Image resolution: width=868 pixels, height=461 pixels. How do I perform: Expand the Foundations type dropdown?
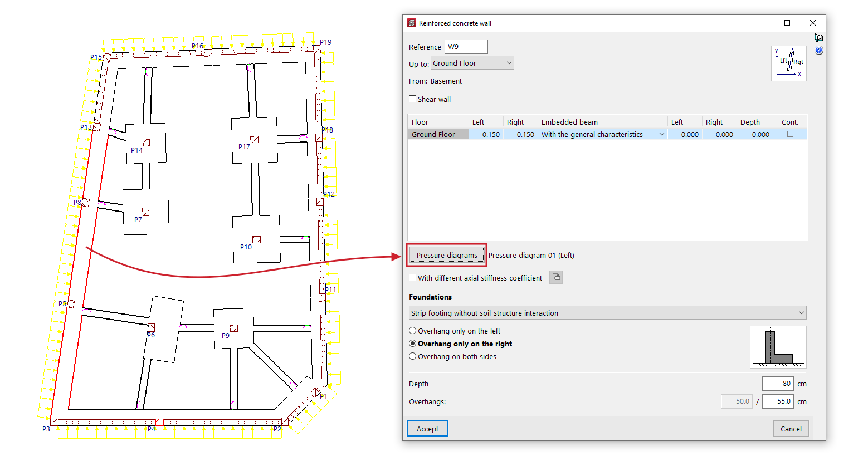(608, 313)
